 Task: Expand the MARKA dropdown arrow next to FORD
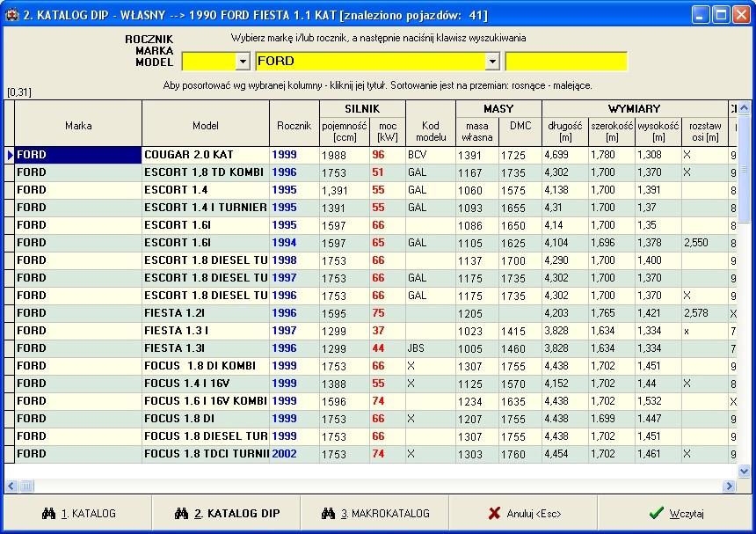(491, 62)
